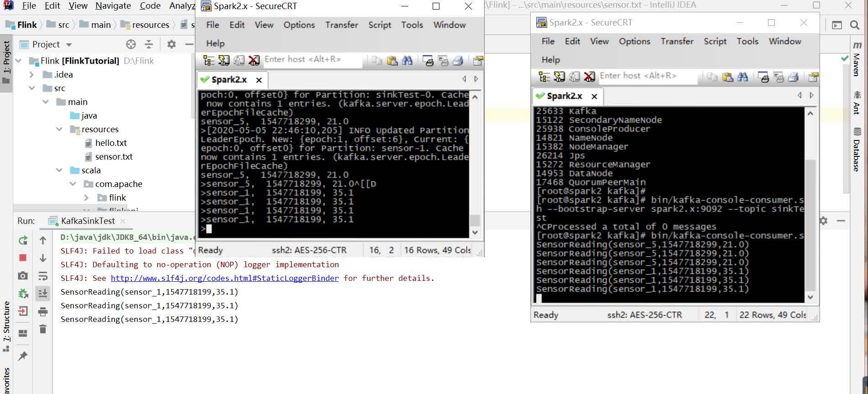Click Find binoculars icon in the right SecureCRT toolbar
Screen dimensions: 868x394
[x=743, y=77]
